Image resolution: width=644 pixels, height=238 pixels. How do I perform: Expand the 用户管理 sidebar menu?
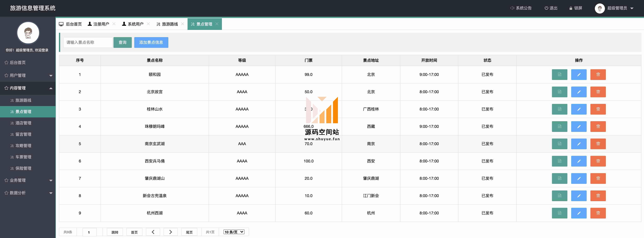28,75
